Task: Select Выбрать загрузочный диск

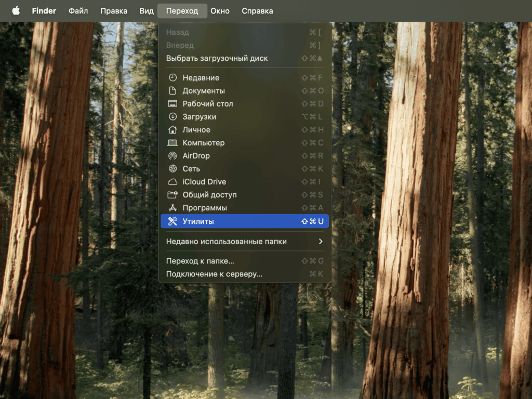Action: point(217,58)
